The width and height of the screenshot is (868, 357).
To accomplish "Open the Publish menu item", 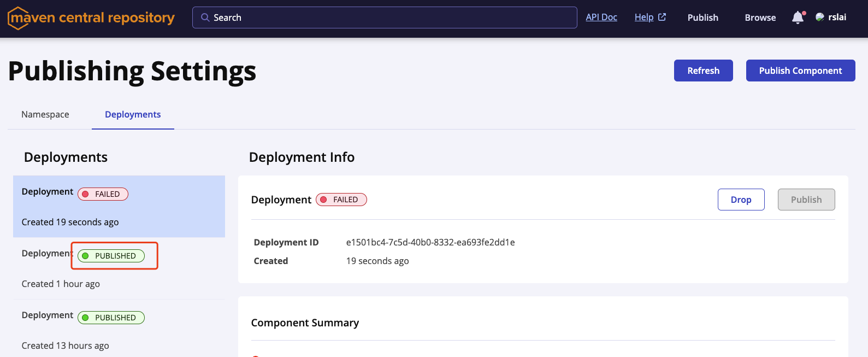I will tap(702, 17).
